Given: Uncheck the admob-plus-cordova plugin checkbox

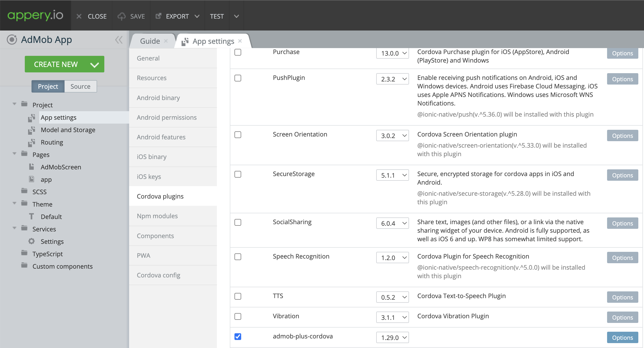Looking at the screenshot, I should pyautogui.click(x=238, y=336).
